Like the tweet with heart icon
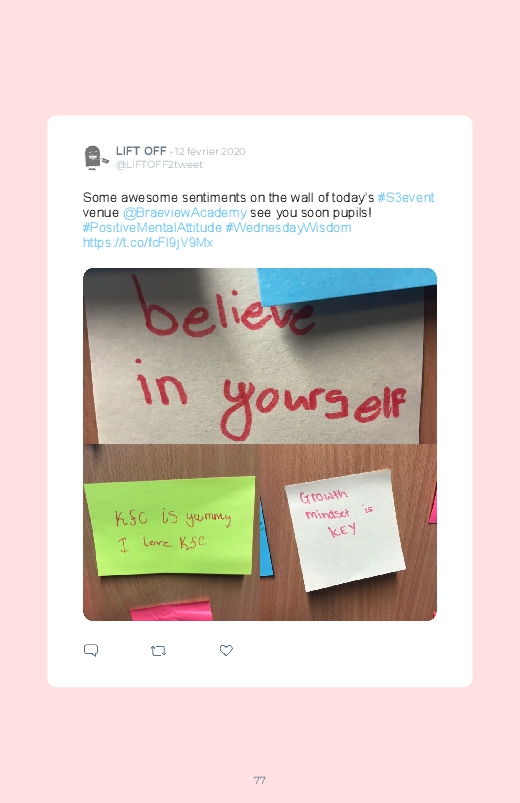Screen dimensions: 520x803 coord(226,650)
